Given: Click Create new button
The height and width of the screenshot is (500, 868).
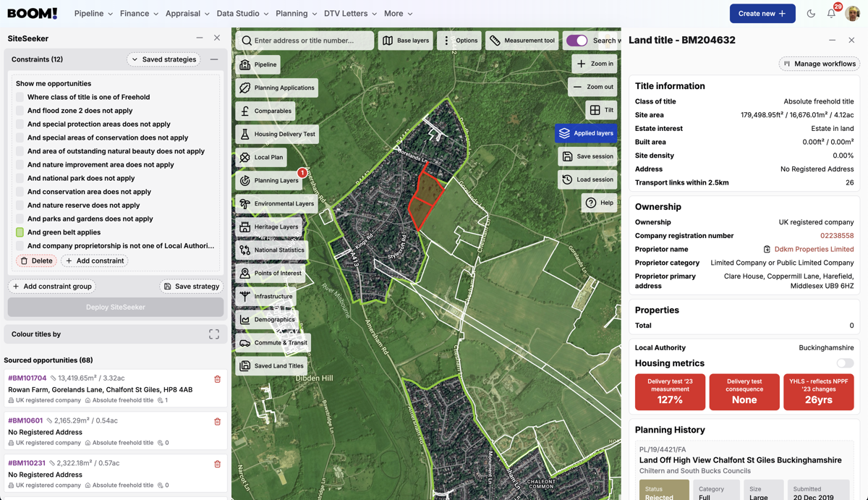Looking at the screenshot, I should point(762,14).
